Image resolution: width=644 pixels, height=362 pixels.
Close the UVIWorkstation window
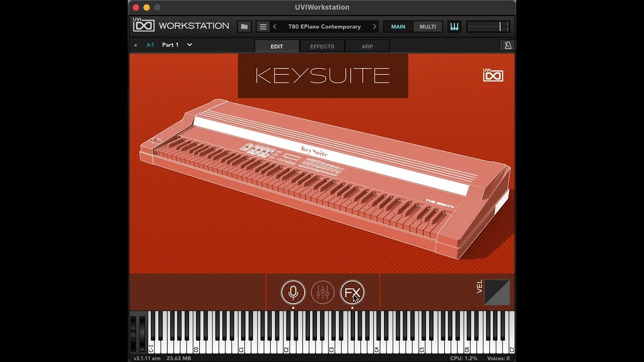[x=136, y=7]
